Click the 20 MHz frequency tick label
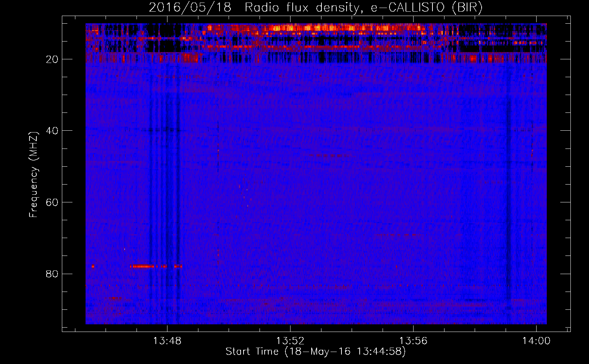 52,59
